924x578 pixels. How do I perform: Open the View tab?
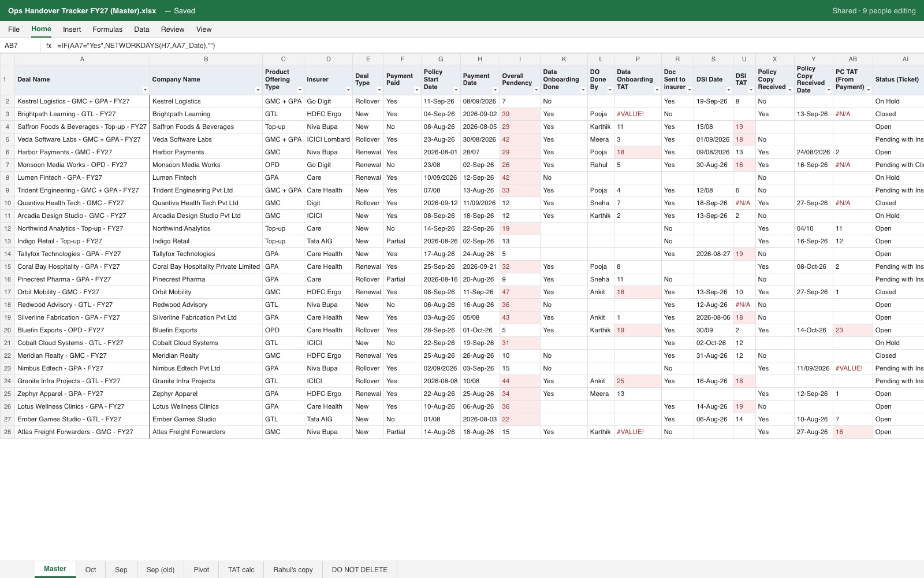pos(204,29)
